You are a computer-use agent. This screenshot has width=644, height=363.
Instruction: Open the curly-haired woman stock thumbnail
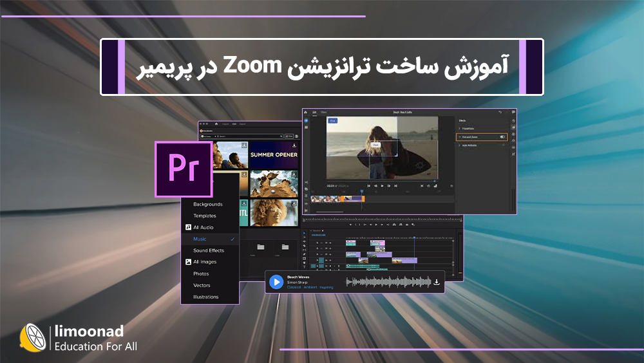point(274,212)
